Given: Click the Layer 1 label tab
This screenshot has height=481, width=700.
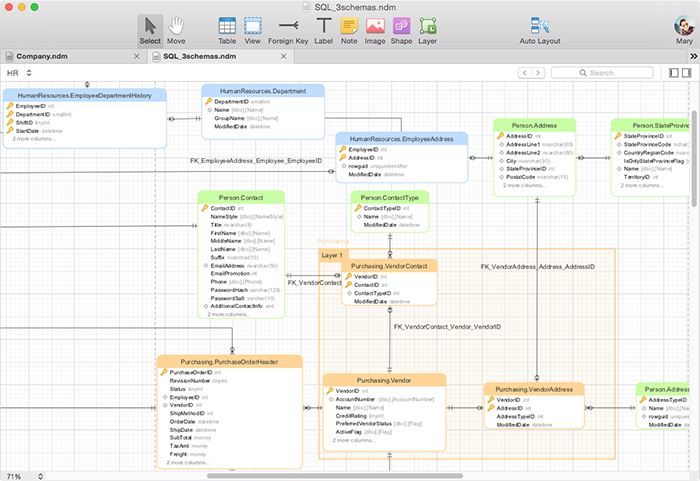Looking at the screenshot, I should point(332,255).
